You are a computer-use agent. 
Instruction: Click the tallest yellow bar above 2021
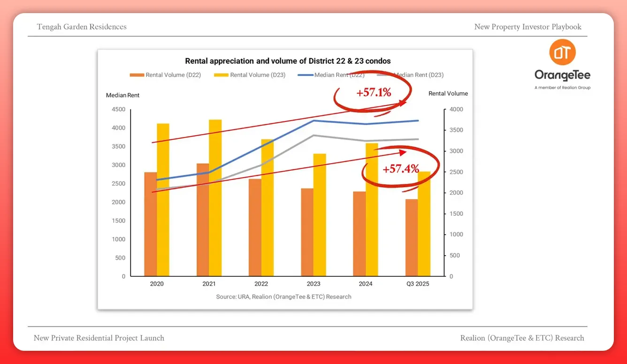[214, 197]
